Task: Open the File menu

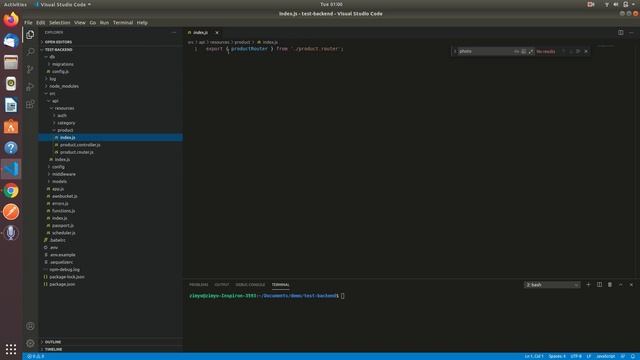Action: point(28,23)
